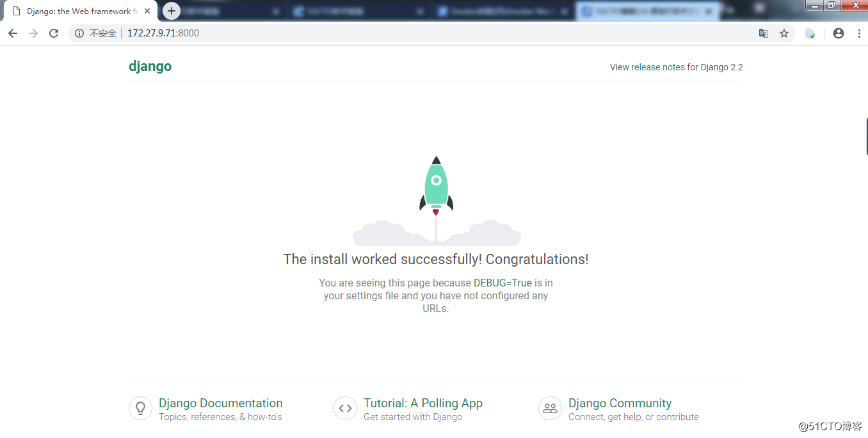
Task: Reload the current page
Action: click(x=54, y=33)
